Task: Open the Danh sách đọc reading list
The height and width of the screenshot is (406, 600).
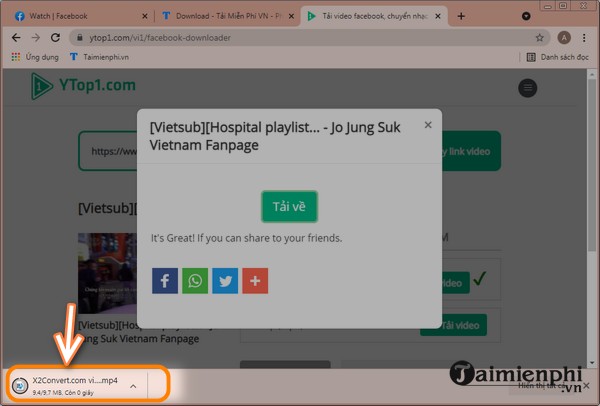Action: [558, 57]
